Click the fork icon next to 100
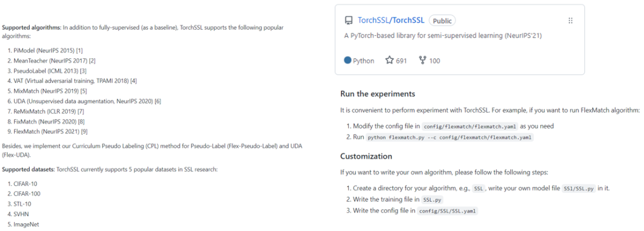 click(x=422, y=60)
